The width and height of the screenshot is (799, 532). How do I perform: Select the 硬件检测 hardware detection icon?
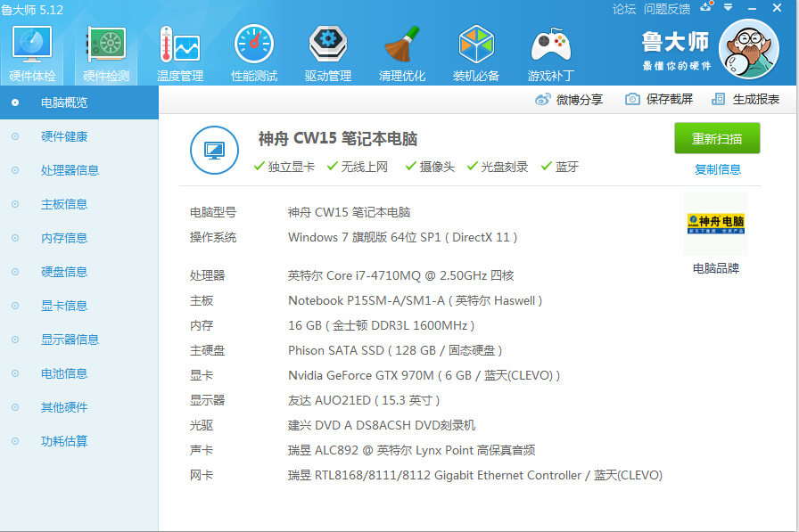(x=106, y=54)
